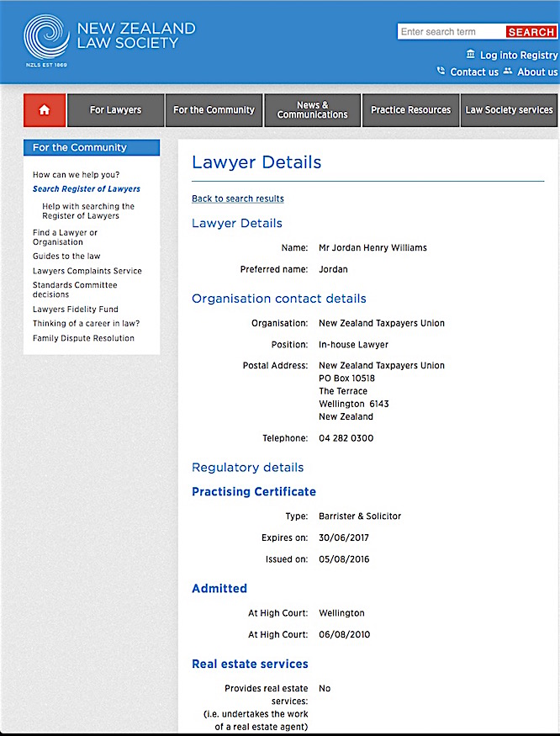Open Family Dispute Resolution link
Screen dimensions: 560x736
[83, 338]
